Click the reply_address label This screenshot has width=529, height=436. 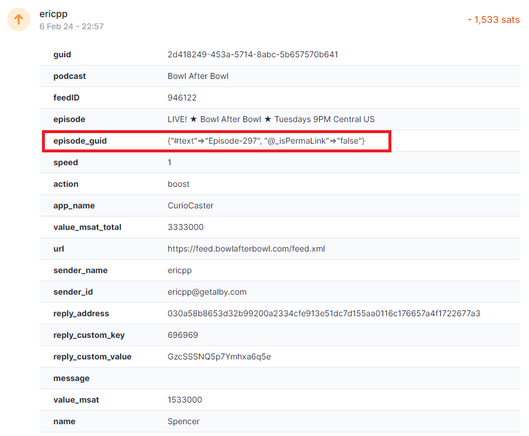coord(81,314)
